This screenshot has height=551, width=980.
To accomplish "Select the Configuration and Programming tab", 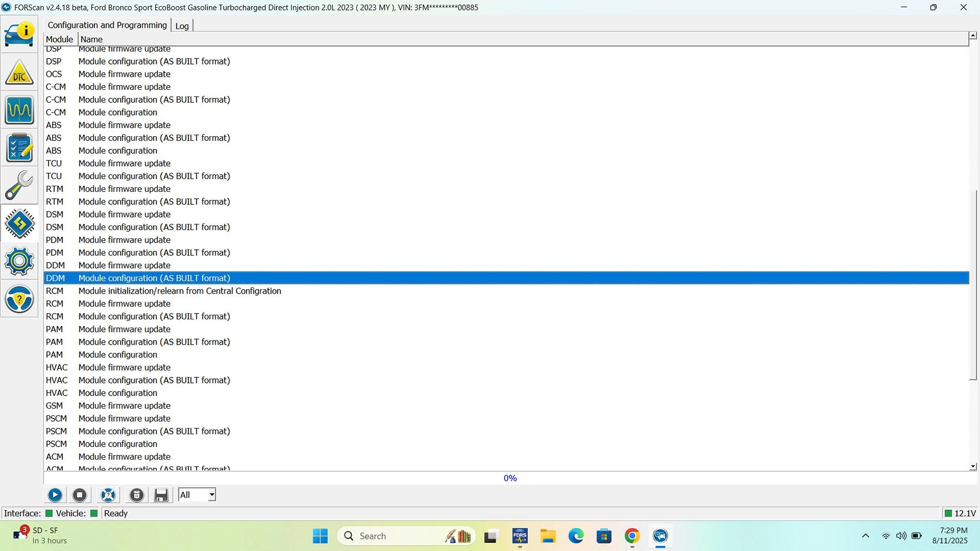I will (107, 25).
